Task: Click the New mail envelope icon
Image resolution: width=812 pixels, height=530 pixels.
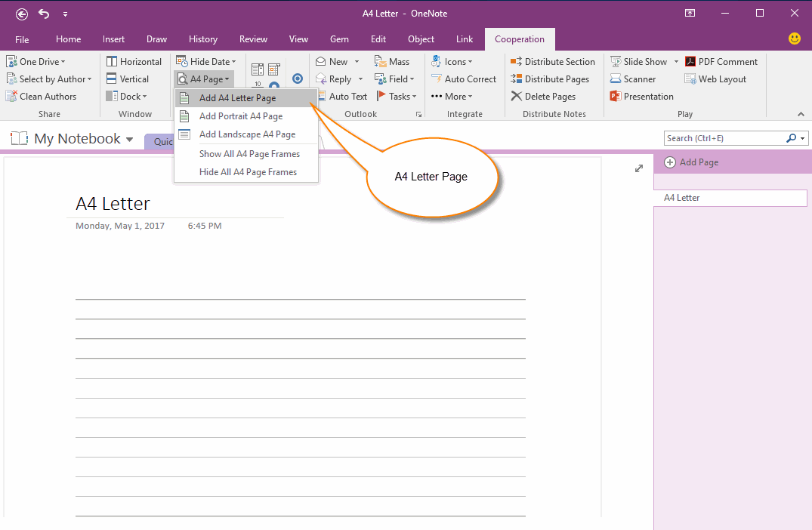Action: (x=320, y=62)
